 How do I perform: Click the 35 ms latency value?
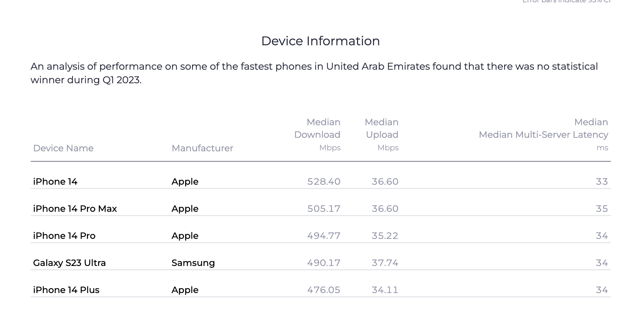[x=602, y=208]
